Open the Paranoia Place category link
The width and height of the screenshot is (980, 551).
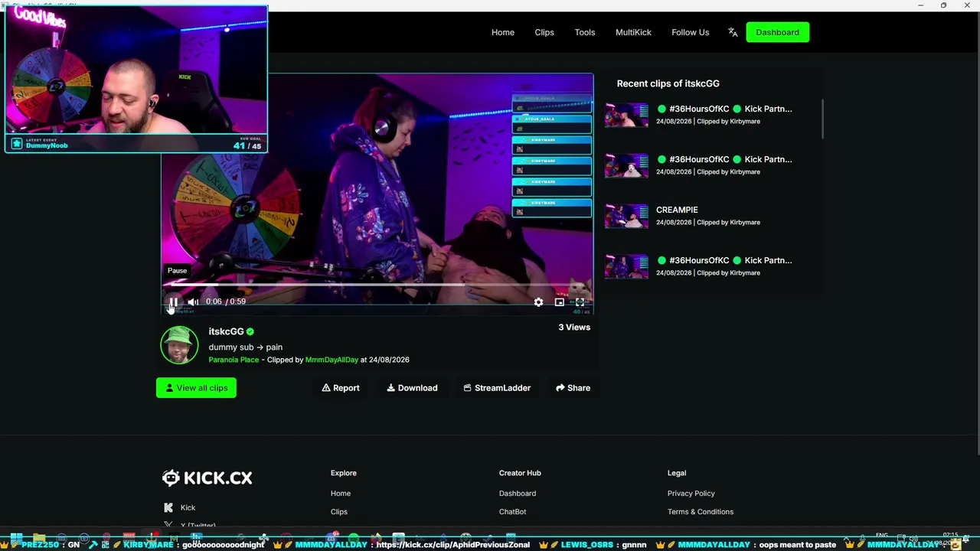(x=234, y=360)
